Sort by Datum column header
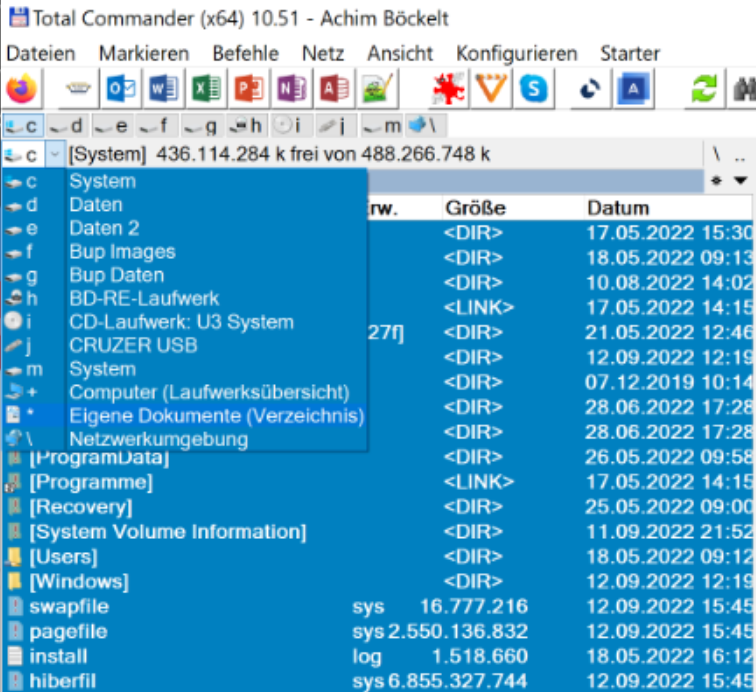 667,208
